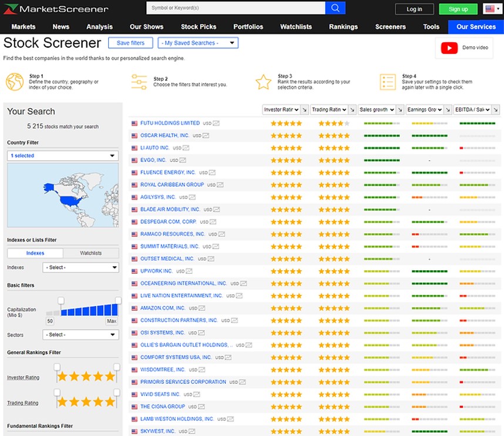Open the Indexes Select dropdown

(x=80, y=267)
